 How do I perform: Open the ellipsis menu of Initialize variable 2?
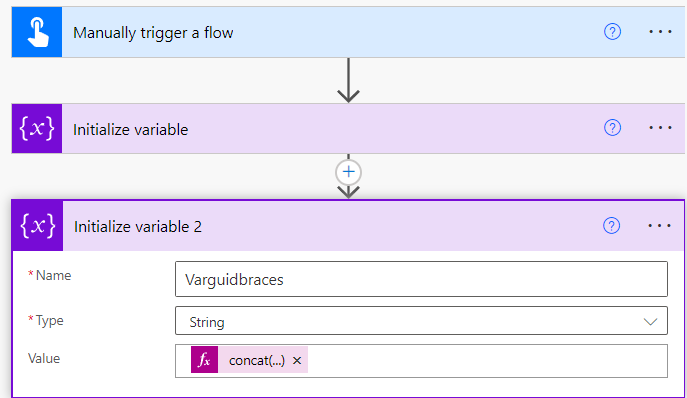pyautogui.click(x=659, y=226)
